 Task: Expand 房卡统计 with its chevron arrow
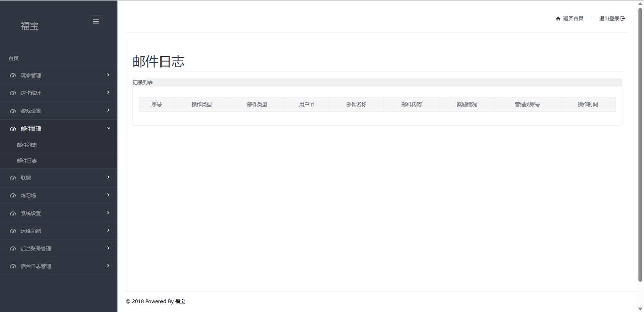coord(108,92)
